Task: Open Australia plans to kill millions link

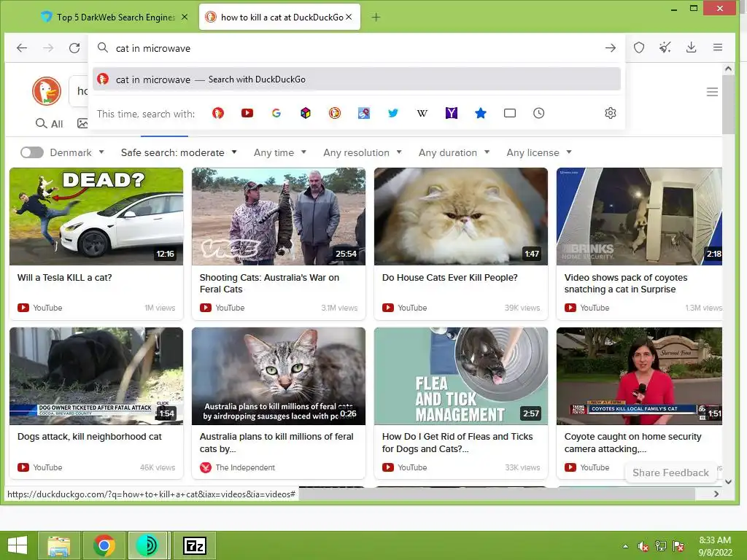Action: 276,443
